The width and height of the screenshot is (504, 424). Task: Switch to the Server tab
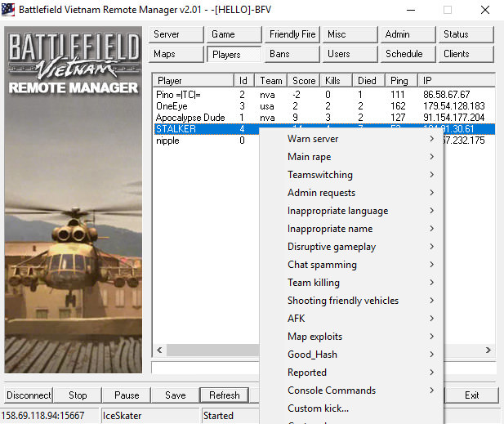[x=177, y=34]
